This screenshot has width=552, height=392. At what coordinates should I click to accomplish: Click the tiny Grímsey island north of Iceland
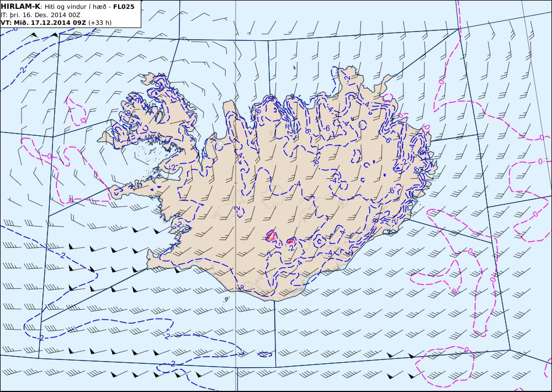(x=295, y=67)
